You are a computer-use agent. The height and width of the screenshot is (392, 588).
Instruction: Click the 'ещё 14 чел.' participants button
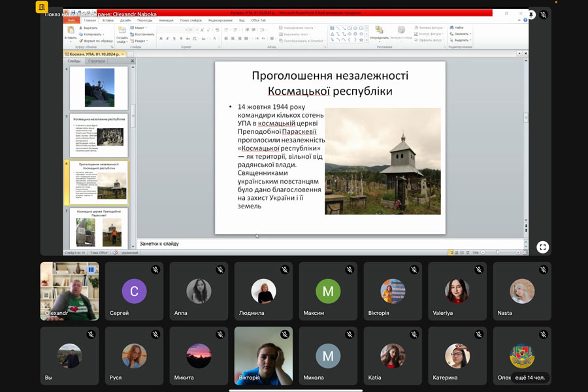(x=530, y=378)
